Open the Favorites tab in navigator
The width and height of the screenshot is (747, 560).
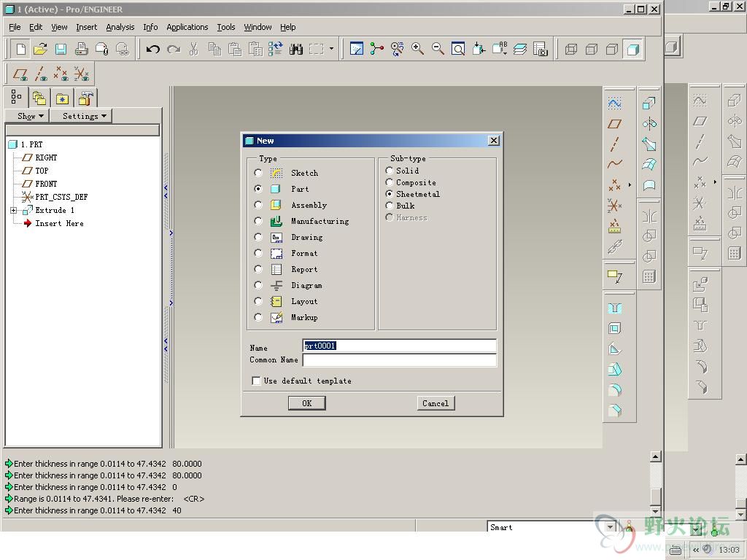pyautogui.click(x=63, y=98)
